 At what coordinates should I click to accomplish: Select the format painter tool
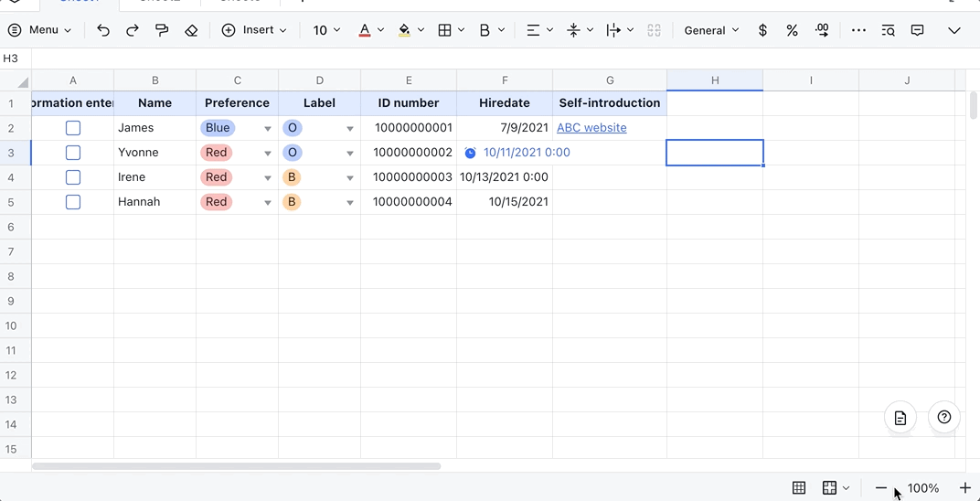[x=162, y=30]
